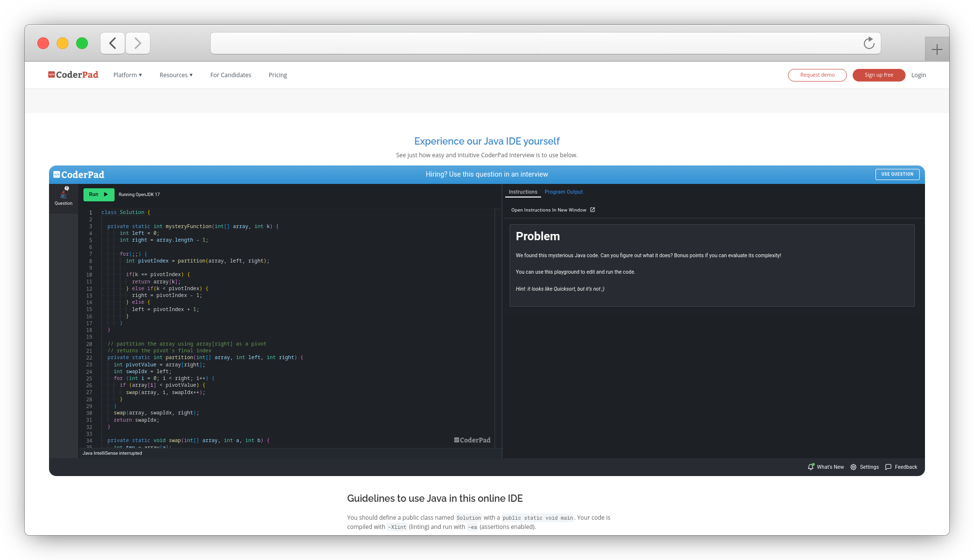This screenshot has width=974, height=560.
Task: Click the Platform dropdown menu item
Action: 127,74
